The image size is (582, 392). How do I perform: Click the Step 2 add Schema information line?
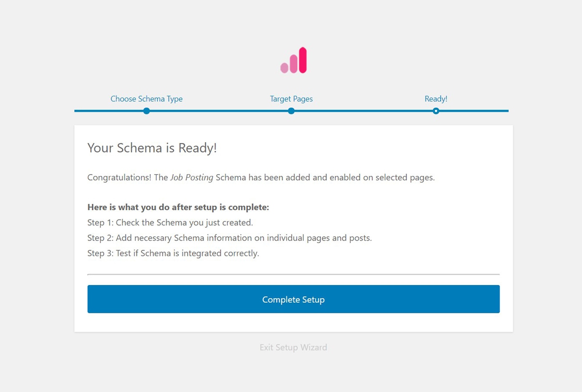click(229, 238)
